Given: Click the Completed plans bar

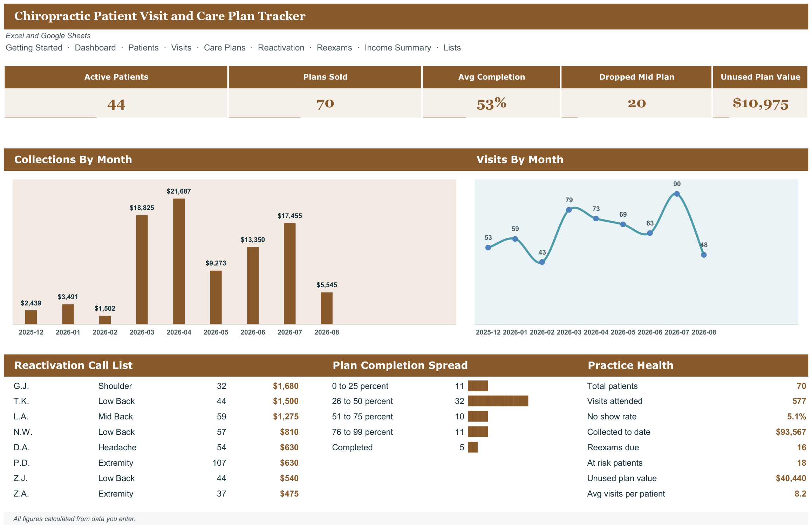Looking at the screenshot, I should click(473, 447).
